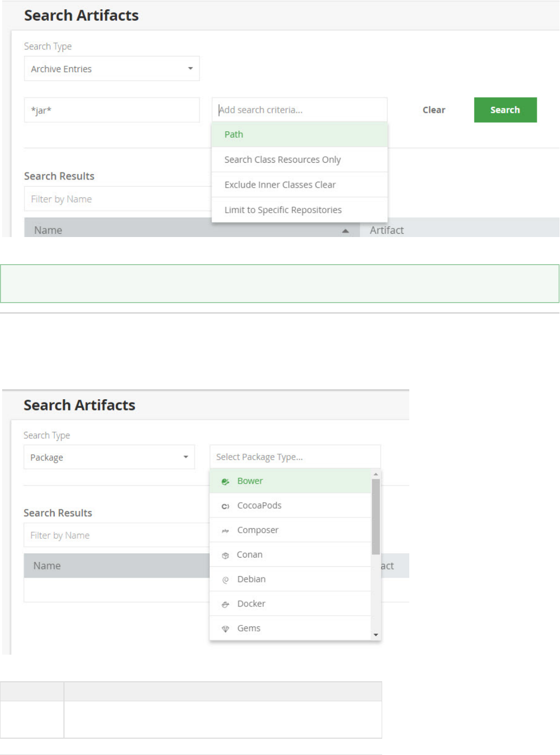Click the *jar* search text field
The image size is (560, 755).
[112, 110]
